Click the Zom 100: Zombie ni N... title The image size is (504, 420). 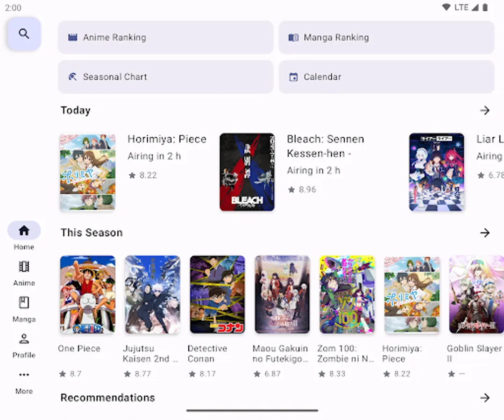tap(346, 354)
